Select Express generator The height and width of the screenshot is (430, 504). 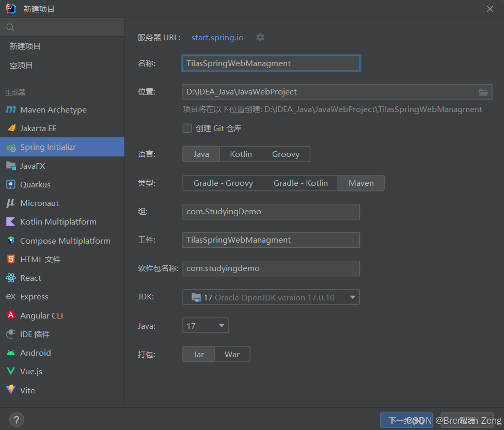click(x=62, y=296)
